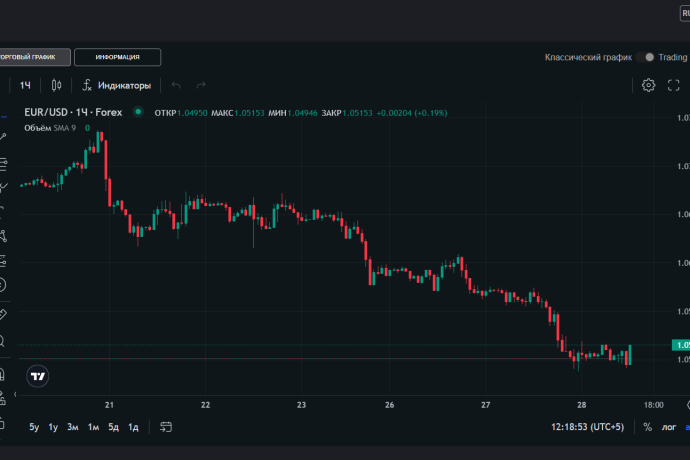The height and width of the screenshot is (460, 690).
Task: Switch to the Информация tab
Action: (117, 57)
